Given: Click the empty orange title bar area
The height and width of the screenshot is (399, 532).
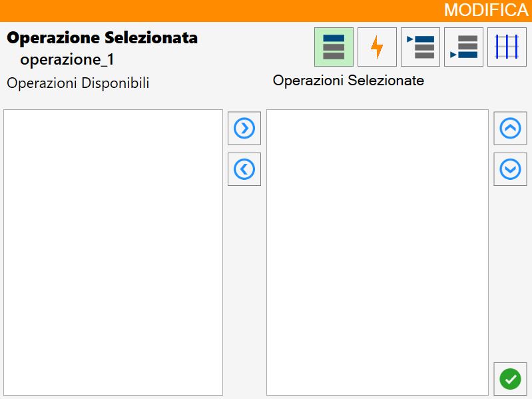Looking at the screenshot, I should pyautogui.click(x=220, y=11).
